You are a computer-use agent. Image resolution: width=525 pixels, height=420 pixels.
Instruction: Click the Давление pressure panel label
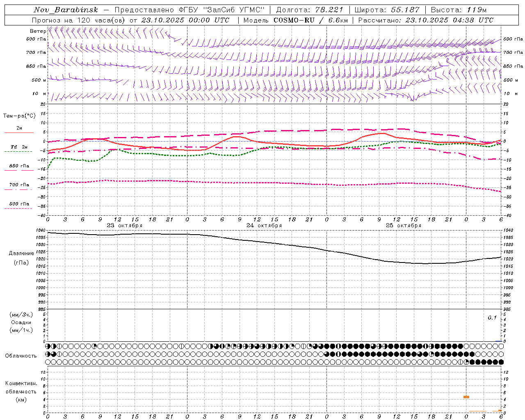click(x=21, y=253)
